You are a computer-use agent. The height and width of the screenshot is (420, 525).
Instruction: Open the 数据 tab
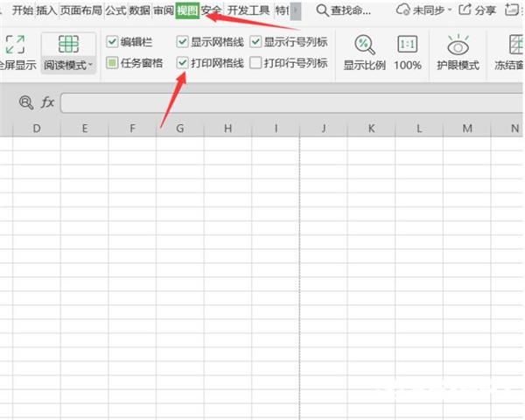pyautogui.click(x=140, y=10)
